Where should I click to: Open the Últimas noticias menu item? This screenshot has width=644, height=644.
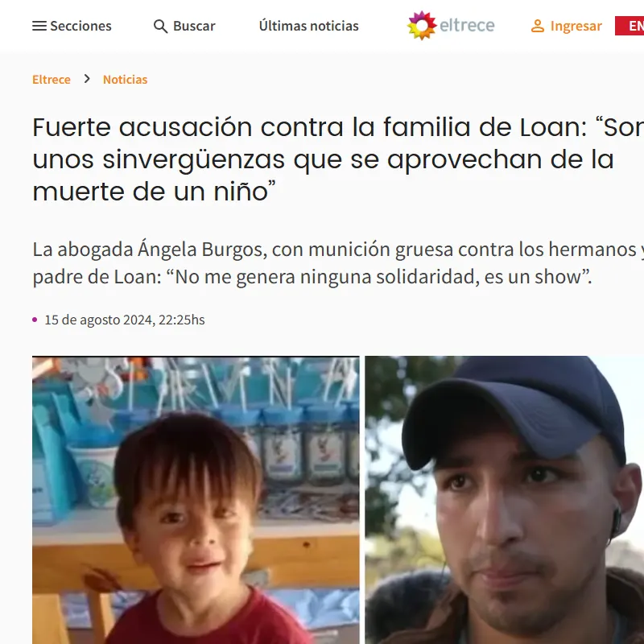pos(308,26)
